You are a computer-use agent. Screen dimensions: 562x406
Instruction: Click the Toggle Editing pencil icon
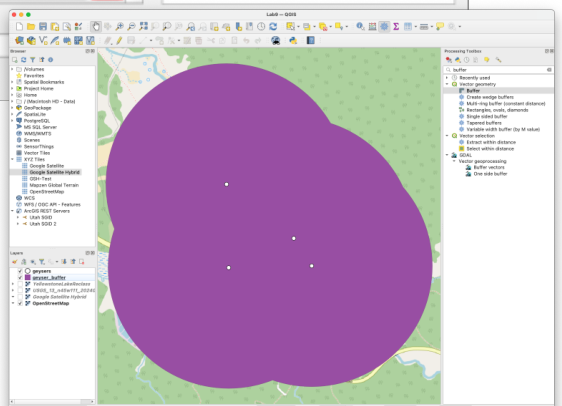[x=119, y=40]
